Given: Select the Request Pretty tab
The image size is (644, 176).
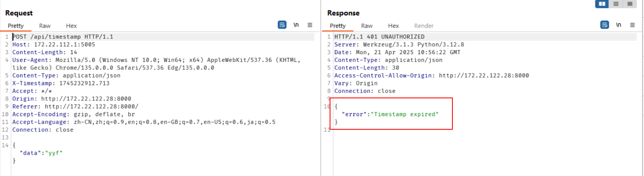Looking at the screenshot, I should click(16, 26).
